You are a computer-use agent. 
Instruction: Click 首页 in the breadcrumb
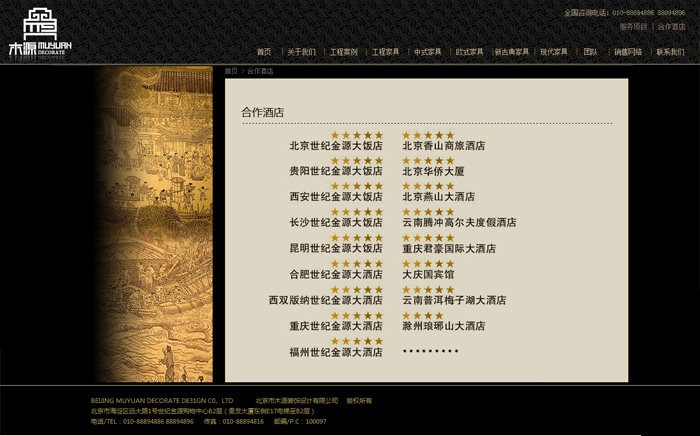231,71
